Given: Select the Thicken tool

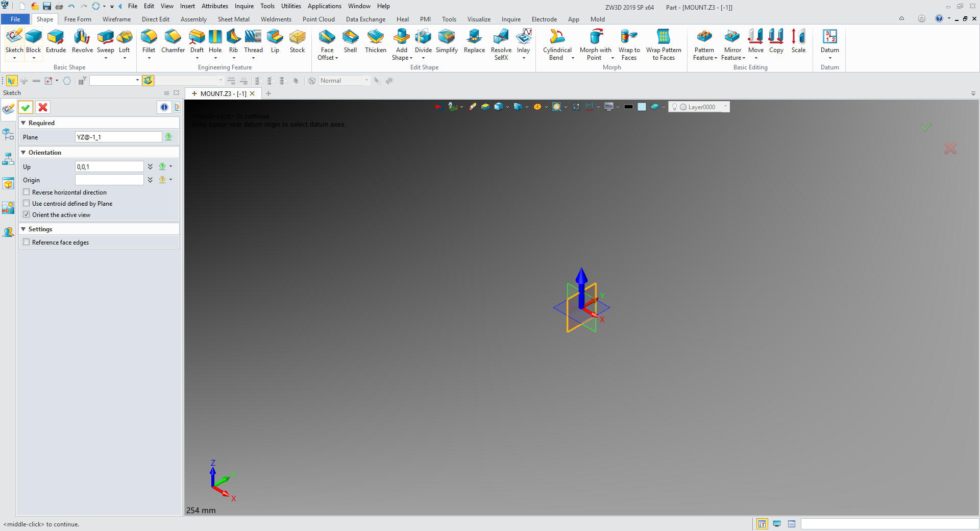Looking at the screenshot, I should click(x=376, y=41).
